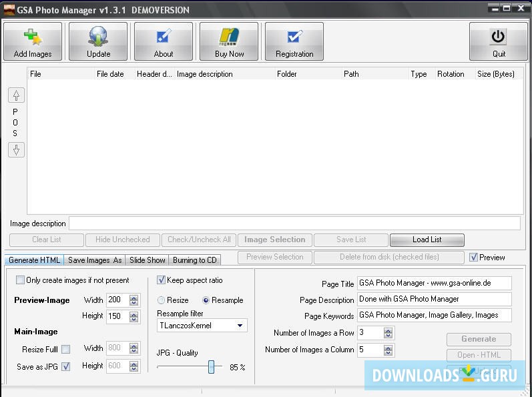
Task: Toggle Resize Full checkbox
Action: [66, 349]
